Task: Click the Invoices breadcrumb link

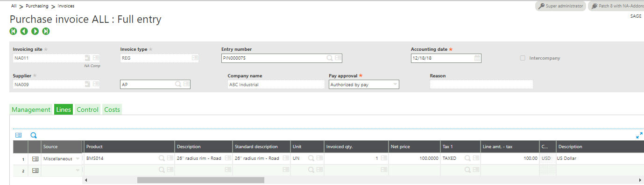Action: point(66,6)
